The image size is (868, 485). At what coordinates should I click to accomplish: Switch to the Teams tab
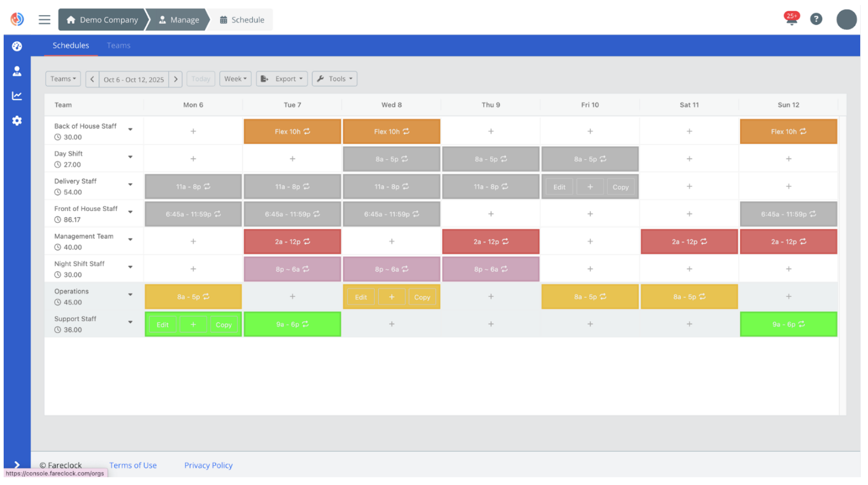click(118, 45)
